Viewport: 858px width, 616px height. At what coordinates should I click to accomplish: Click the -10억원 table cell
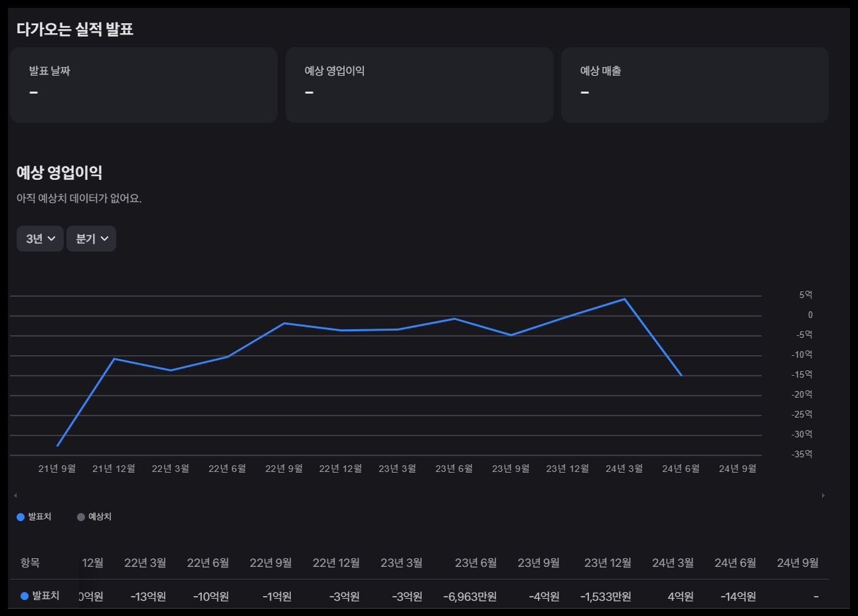(211, 597)
